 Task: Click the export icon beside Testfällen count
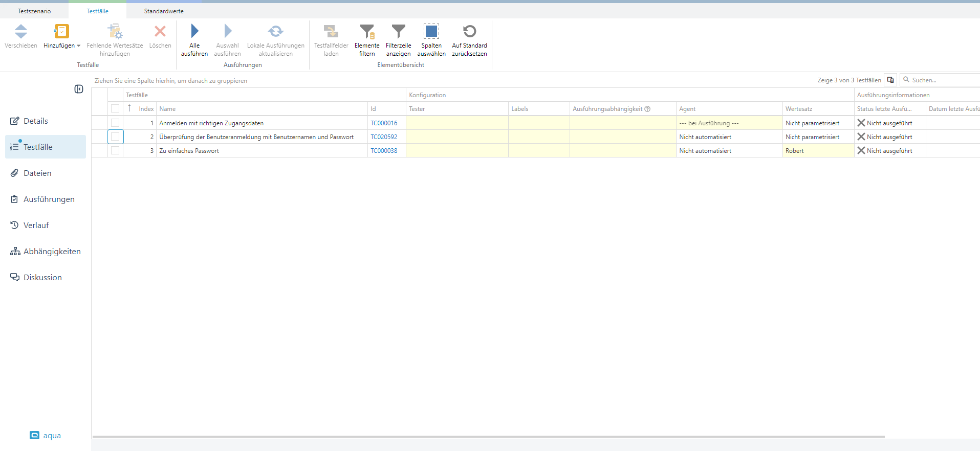pos(890,80)
